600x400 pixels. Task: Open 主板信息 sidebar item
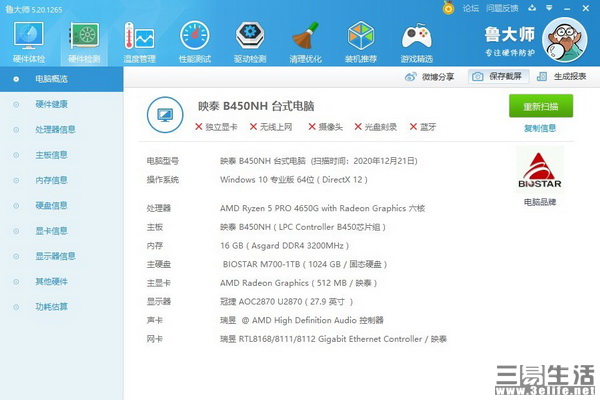52,155
